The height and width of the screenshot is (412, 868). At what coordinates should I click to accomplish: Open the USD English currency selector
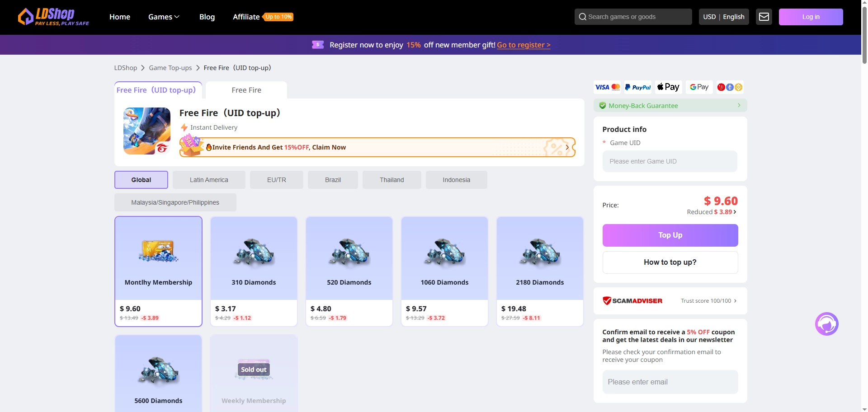click(724, 17)
